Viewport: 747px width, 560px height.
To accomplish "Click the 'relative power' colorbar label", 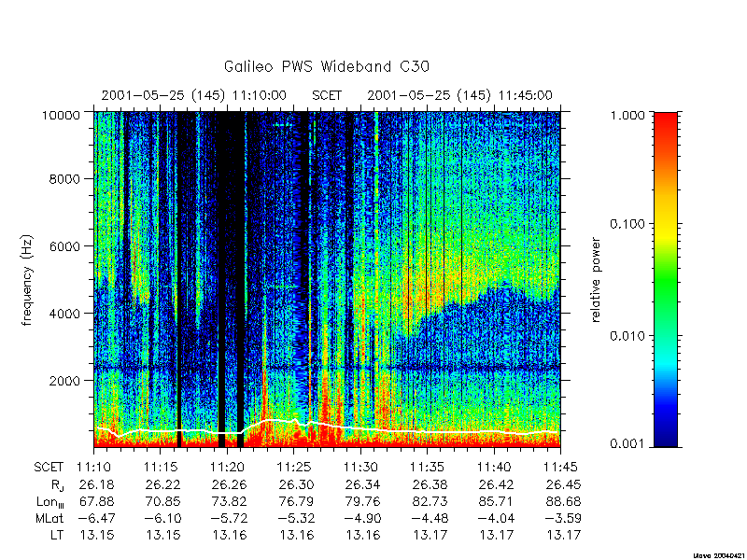I will coord(596,280).
